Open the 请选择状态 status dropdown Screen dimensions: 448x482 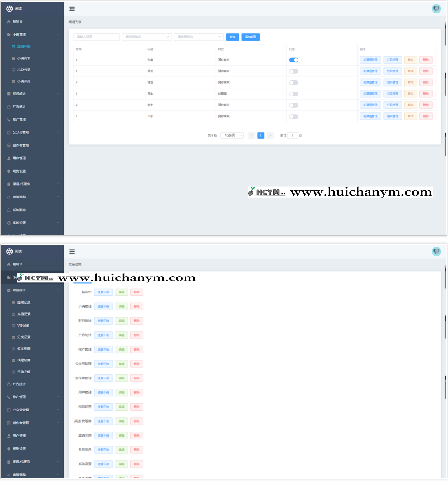199,37
